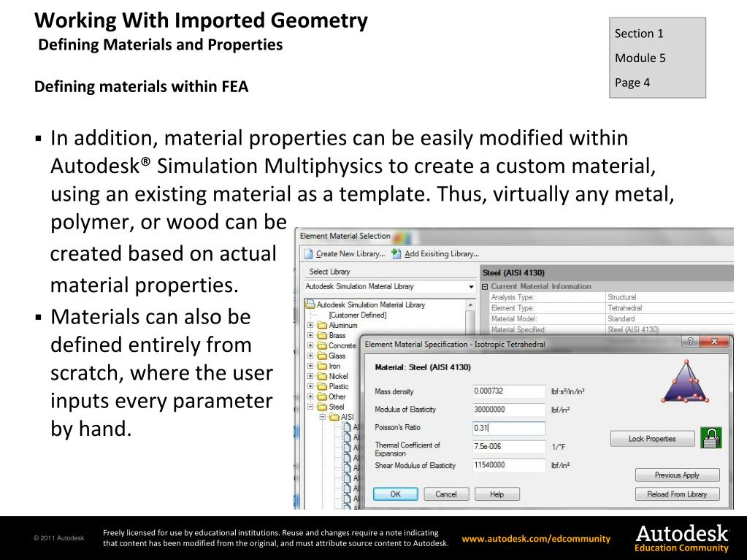Viewport: 747px width, 560px height.
Task: Click the Aluminum folder icon
Action: (323, 325)
